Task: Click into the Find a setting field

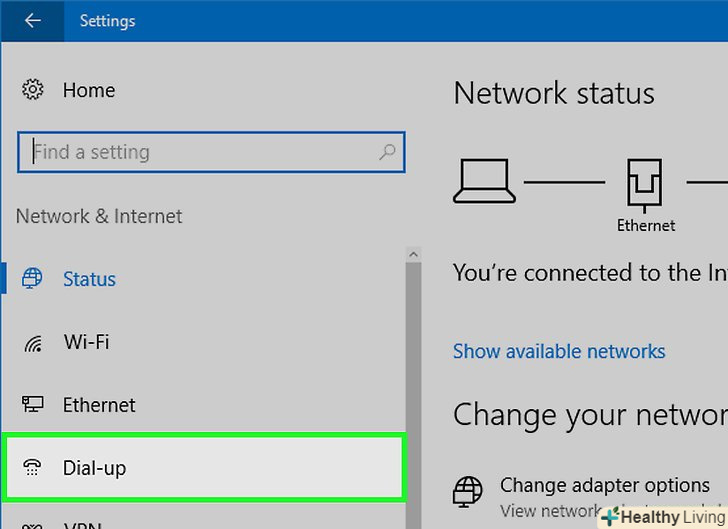Action: pos(200,152)
